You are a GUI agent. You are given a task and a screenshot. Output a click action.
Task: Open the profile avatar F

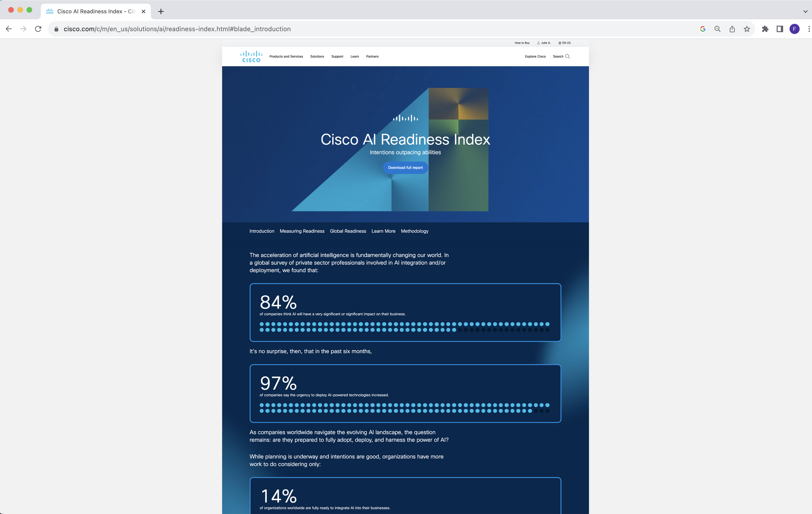[x=794, y=29]
